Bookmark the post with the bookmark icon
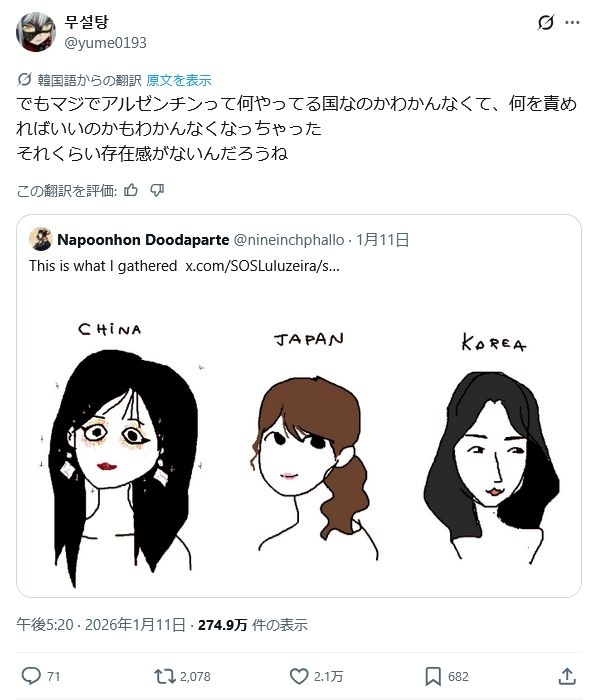 point(433,676)
